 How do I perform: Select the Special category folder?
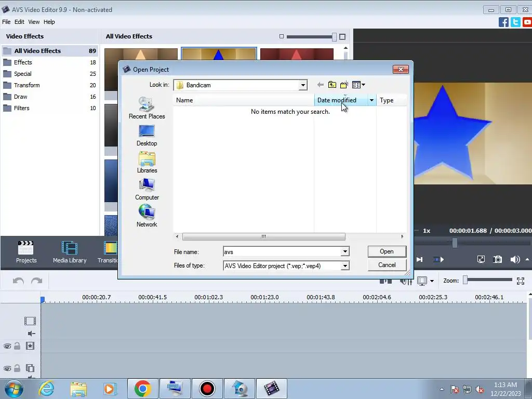coord(49,74)
